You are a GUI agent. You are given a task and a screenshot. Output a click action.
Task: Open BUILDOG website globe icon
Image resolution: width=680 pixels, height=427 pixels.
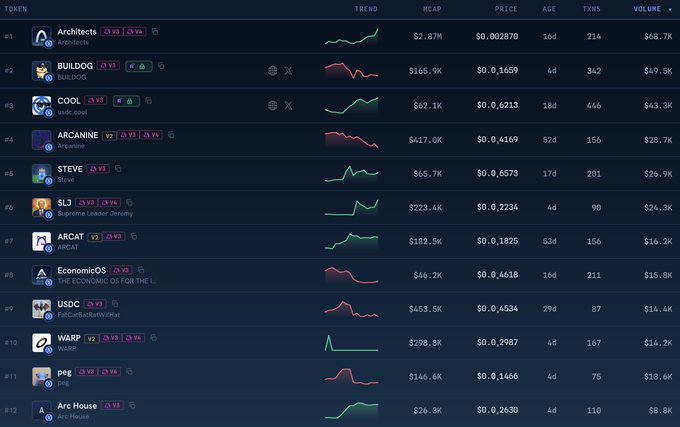[x=272, y=71]
